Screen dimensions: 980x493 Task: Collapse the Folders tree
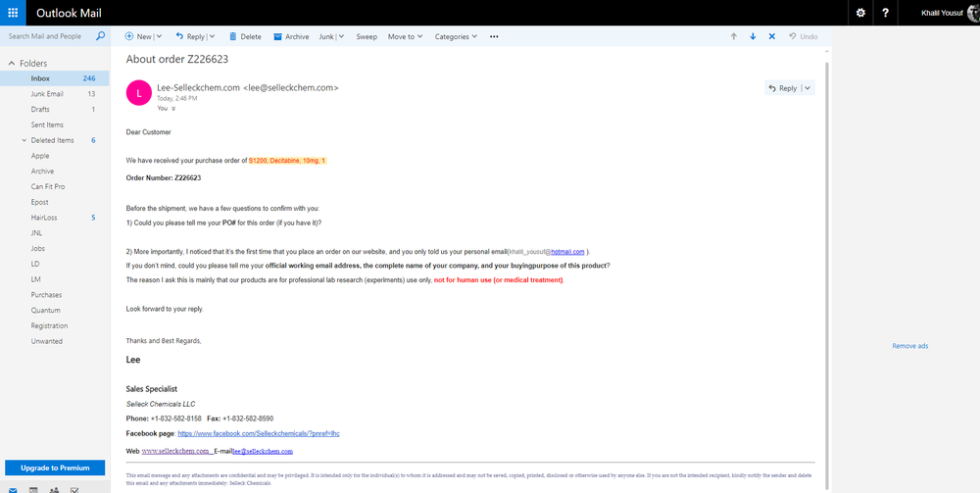coord(11,64)
